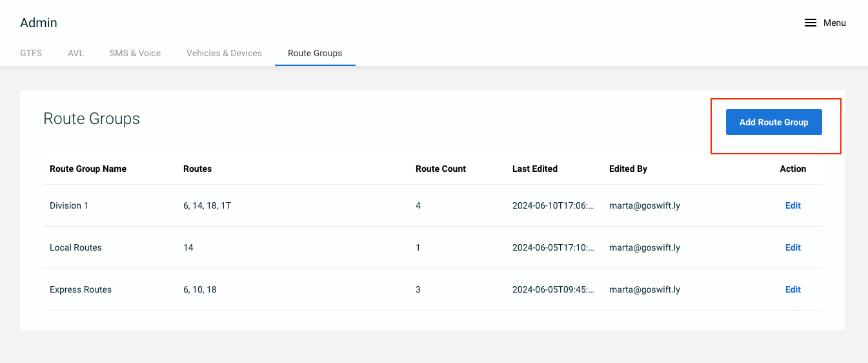This screenshot has width=868, height=363.
Task: Click the Add Route Group button
Action: click(774, 122)
